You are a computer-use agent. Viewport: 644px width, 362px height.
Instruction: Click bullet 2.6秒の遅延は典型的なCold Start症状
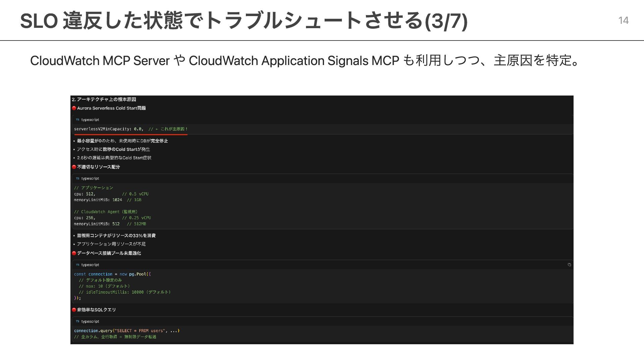click(114, 158)
